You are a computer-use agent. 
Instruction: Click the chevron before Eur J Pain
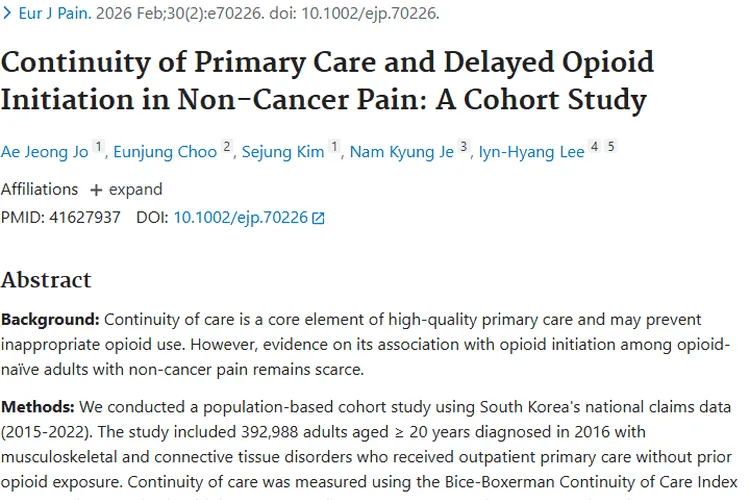(6, 14)
